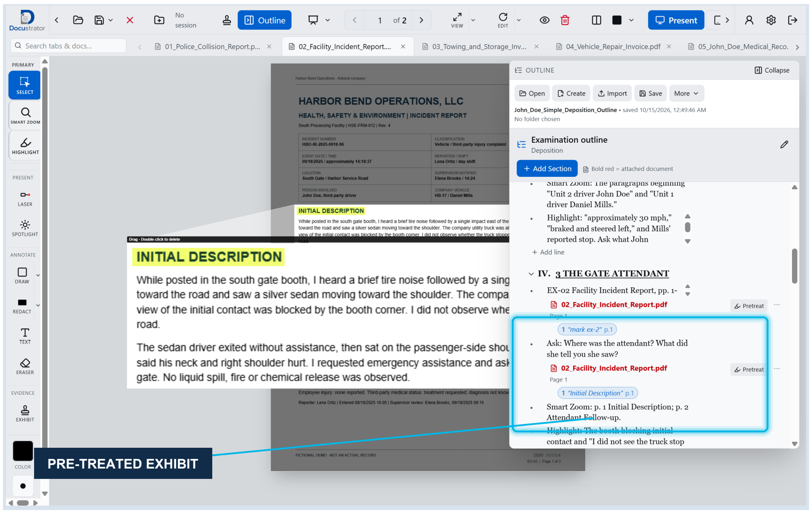Open the toolbar black fill color swatch

[x=616, y=20]
